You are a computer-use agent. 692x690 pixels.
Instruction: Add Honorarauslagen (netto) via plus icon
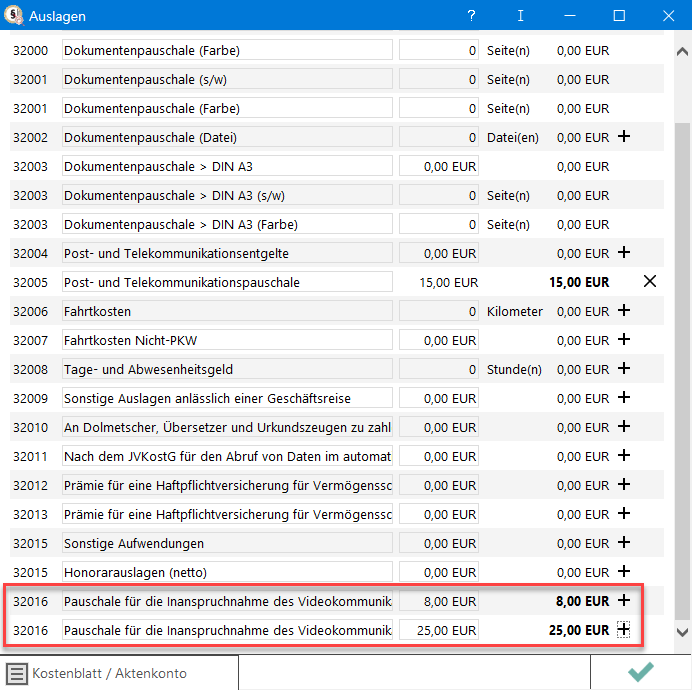click(624, 571)
